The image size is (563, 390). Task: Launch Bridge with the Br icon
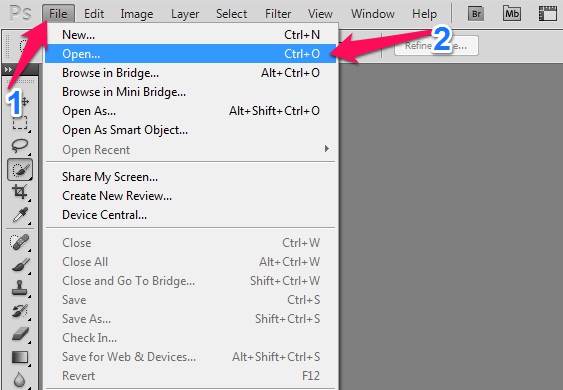[476, 14]
